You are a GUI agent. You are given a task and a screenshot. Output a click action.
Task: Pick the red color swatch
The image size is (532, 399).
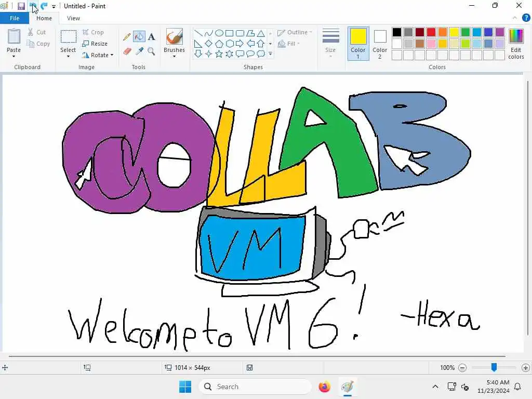(431, 32)
